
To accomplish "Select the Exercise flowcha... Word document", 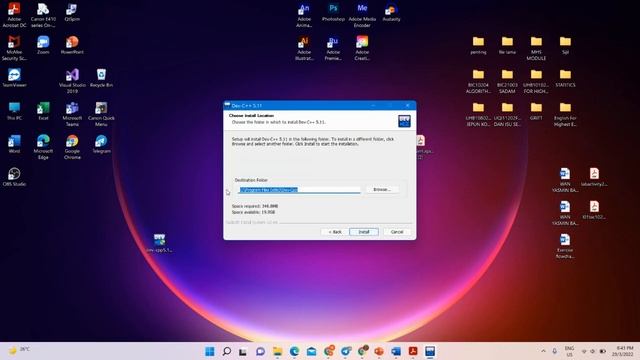I will (x=565, y=246).
